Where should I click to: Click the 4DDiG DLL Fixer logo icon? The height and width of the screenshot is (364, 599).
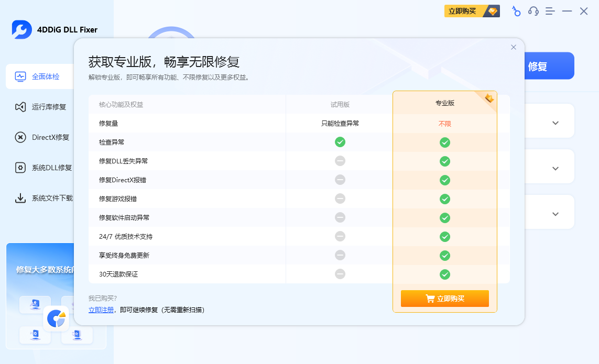[x=22, y=30]
